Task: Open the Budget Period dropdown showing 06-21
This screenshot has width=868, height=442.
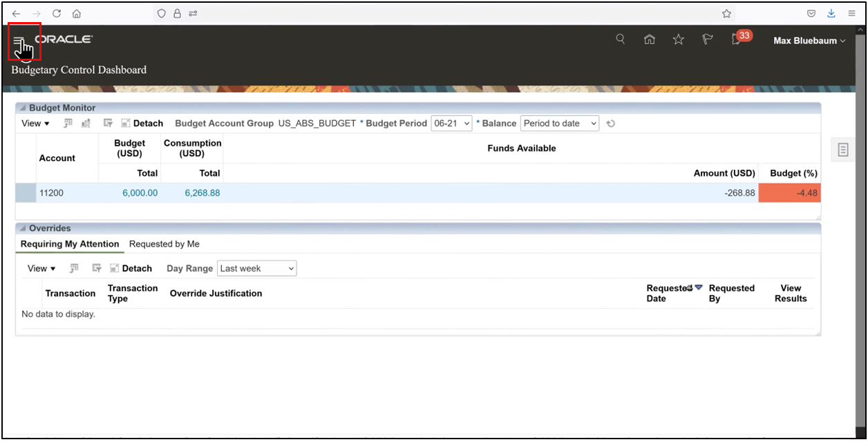Action: coord(450,123)
